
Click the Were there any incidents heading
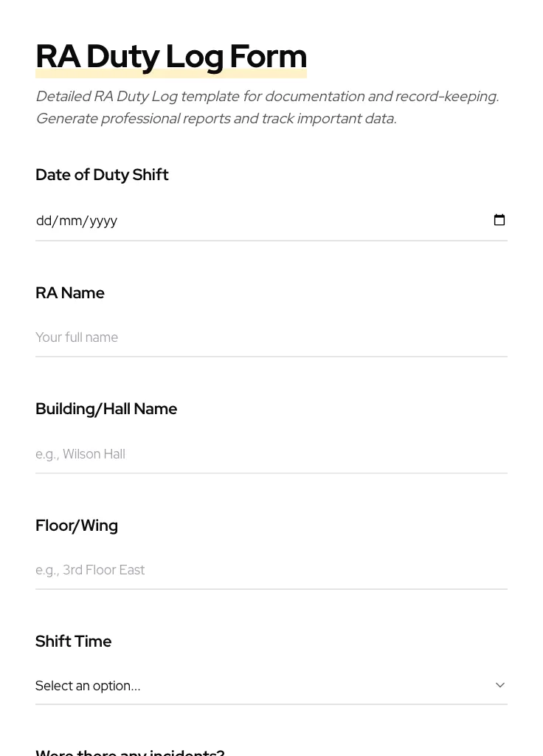pos(130,752)
